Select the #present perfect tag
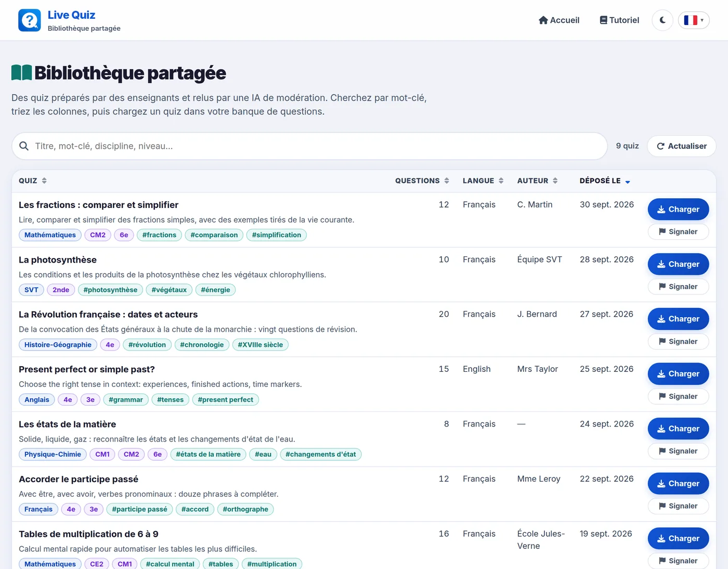Image resolution: width=728 pixels, height=569 pixels. pos(225,399)
